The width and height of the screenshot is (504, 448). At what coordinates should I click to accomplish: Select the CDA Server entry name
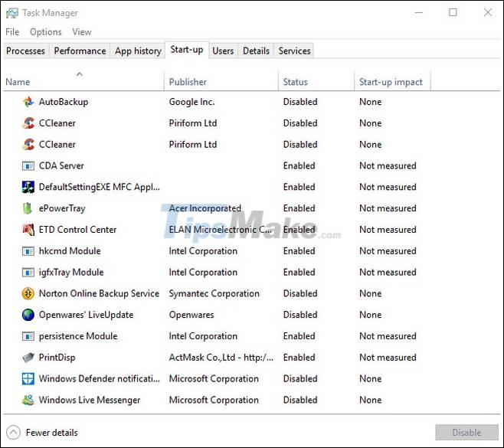(61, 166)
